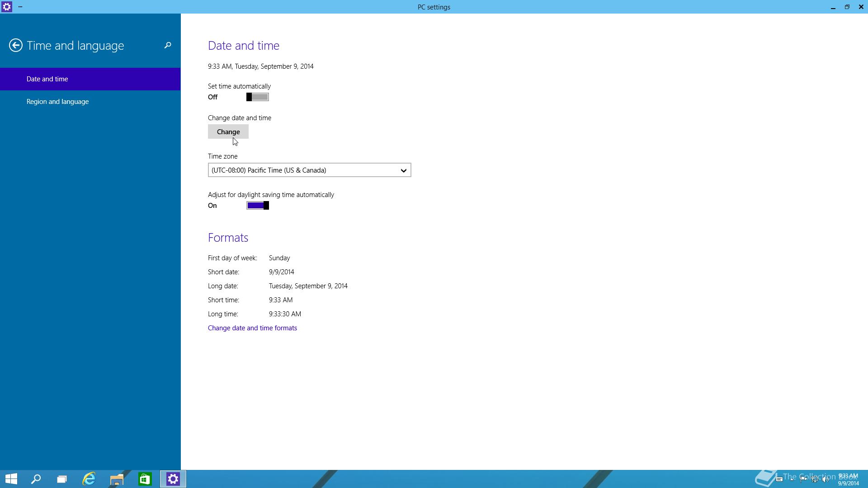Open the PC settings gear icon in title bar
868x488 pixels.
pyautogui.click(x=7, y=7)
